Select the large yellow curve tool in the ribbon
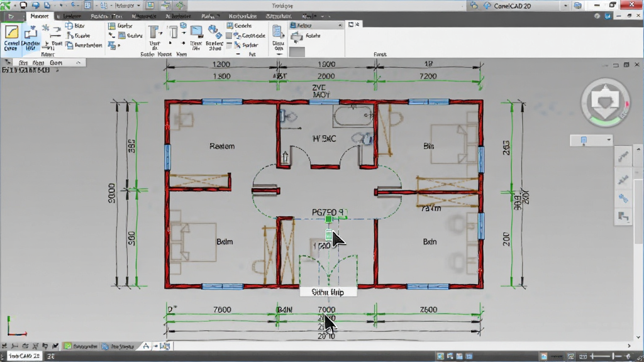The image size is (644, 362). (x=11, y=32)
